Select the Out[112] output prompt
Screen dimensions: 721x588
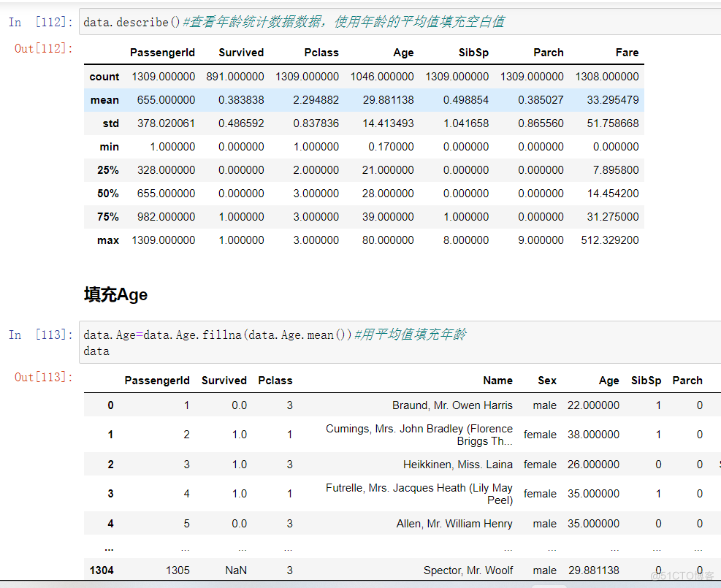pyautogui.click(x=44, y=48)
